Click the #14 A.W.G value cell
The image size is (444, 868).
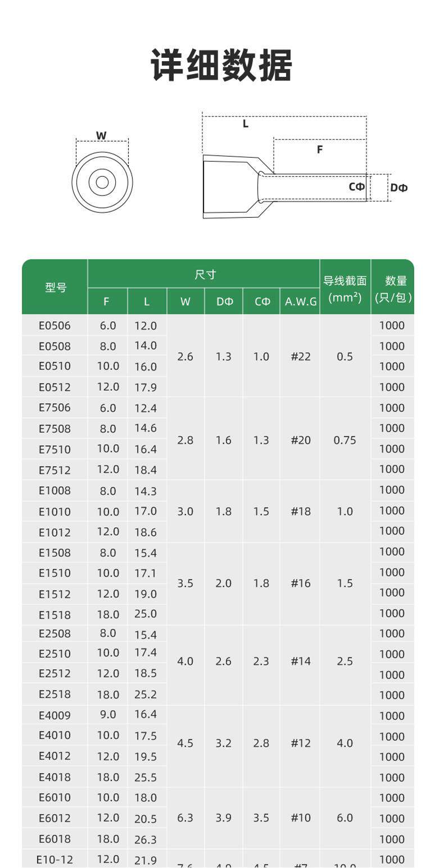point(301,661)
